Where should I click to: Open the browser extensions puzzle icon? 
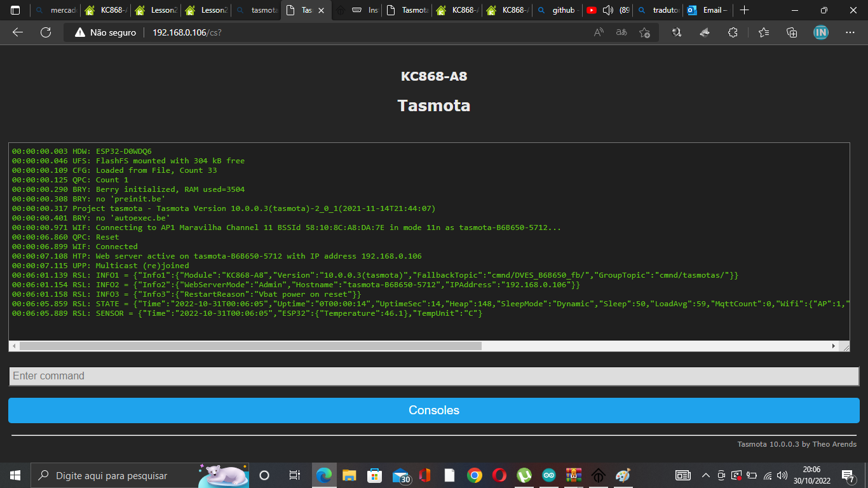coord(733,32)
